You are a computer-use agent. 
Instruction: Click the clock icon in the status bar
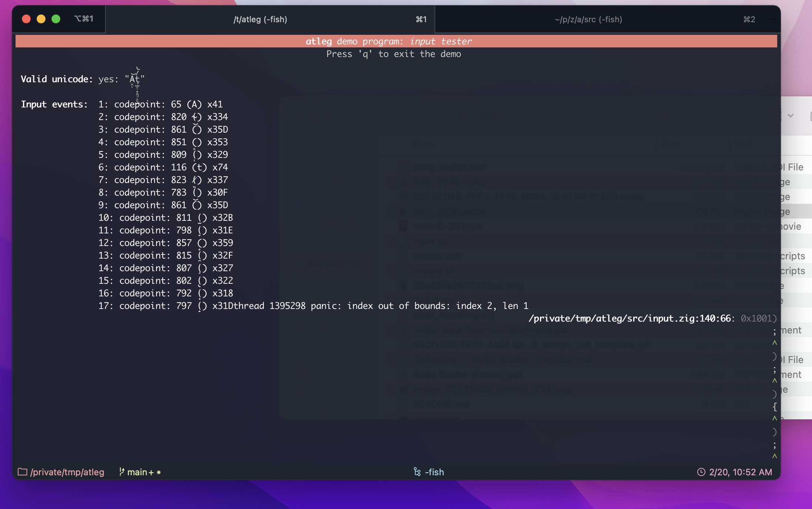(701, 472)
